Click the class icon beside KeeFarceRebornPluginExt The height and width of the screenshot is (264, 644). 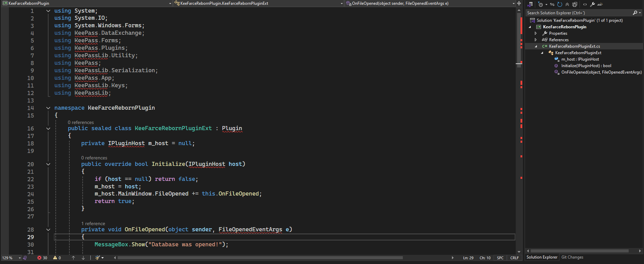tap(551, 53)
